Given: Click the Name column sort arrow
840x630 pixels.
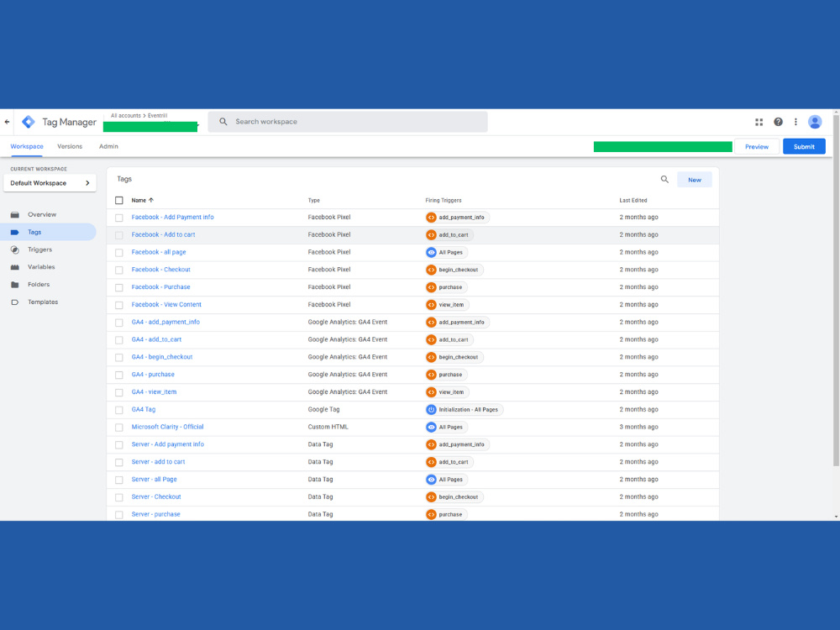Looking at the screenshot, I should click(151, 201).
